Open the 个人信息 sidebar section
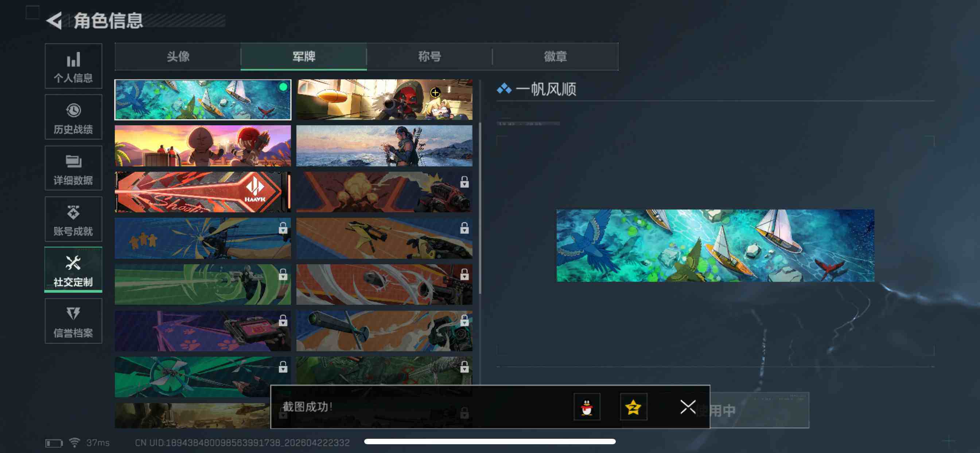Viewport: 980px width, 453px height. (x=73, y=66)
